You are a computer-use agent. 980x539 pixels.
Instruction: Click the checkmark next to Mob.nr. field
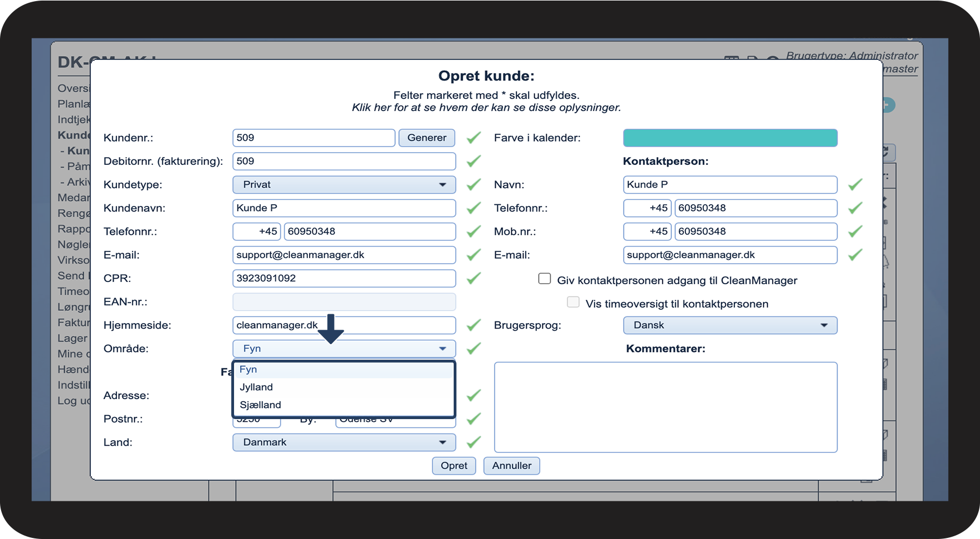(855, 231)
